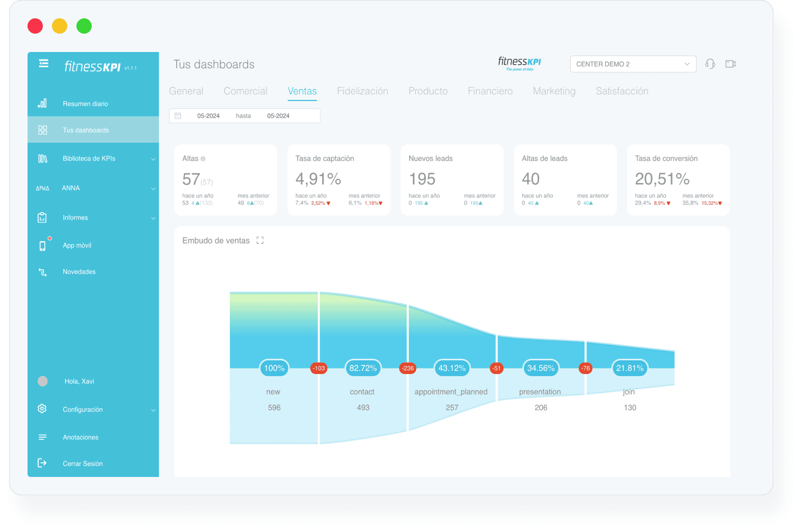Expand ANNA submenu chevron

[x=153, y=189]
